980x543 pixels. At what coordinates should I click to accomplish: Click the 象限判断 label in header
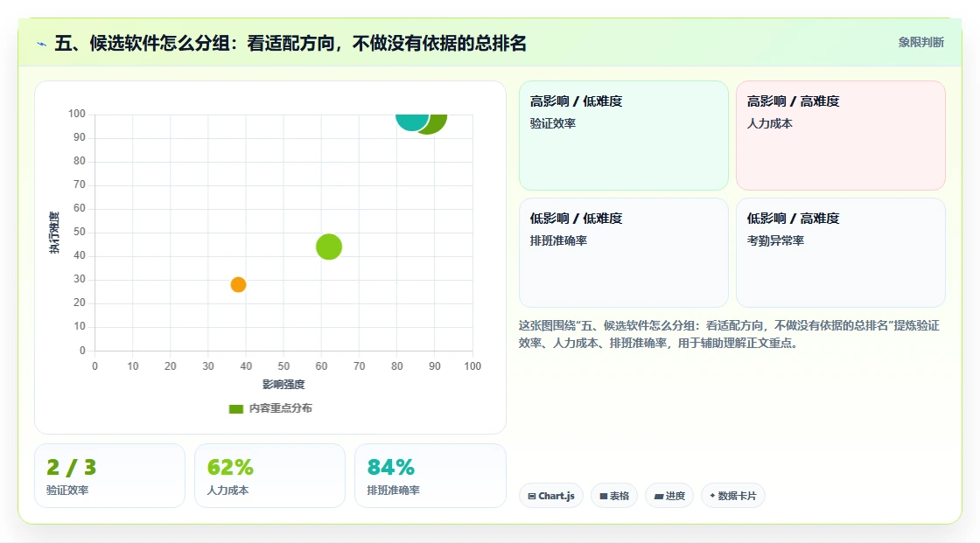pos(920,43)
